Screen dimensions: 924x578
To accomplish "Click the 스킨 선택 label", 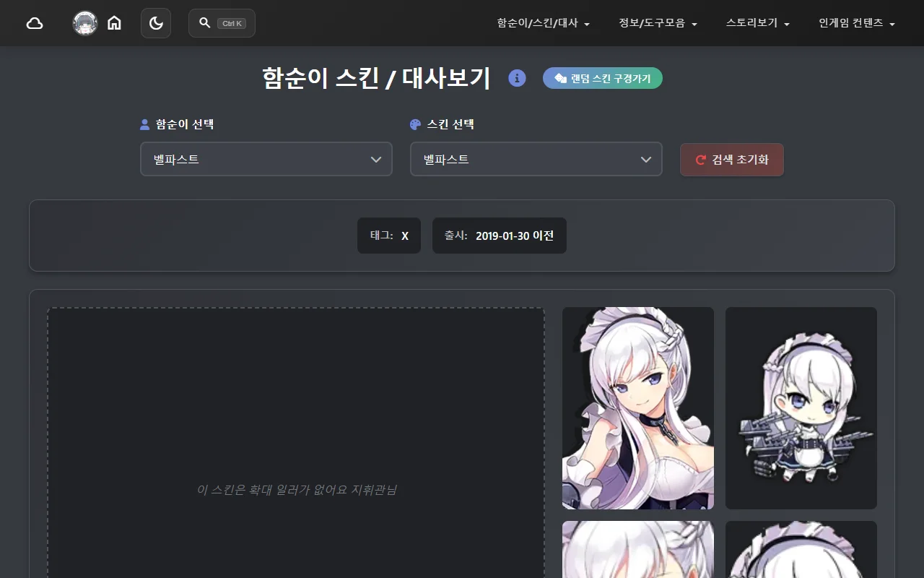I will [x=450, y=124].
